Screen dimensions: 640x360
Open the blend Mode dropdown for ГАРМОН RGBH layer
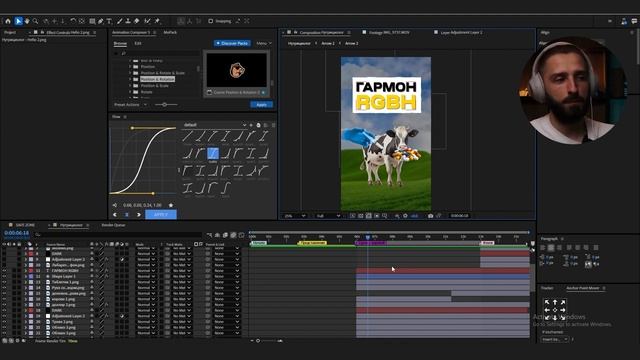(146, 271)
